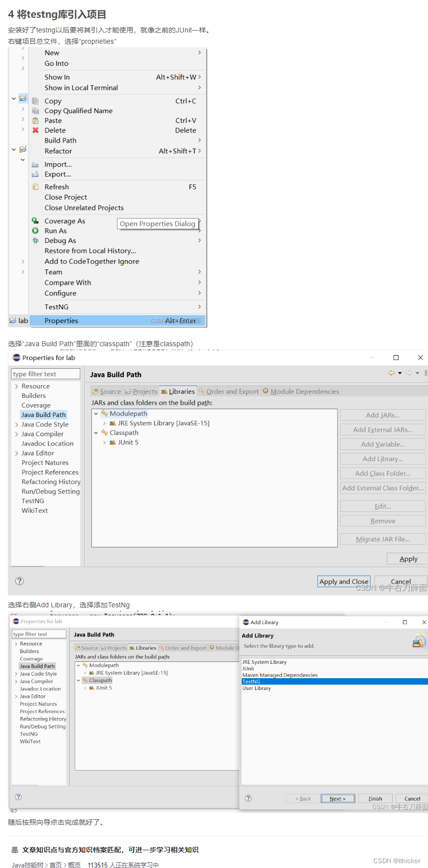Click the Import icon in context menu

coord(35,165)
